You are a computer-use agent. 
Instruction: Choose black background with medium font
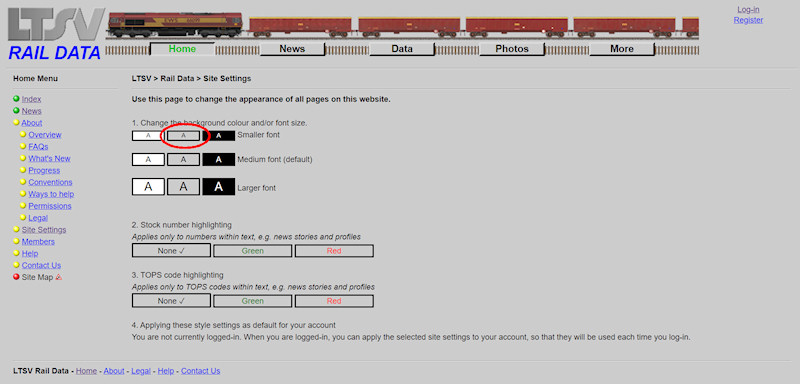218,160
